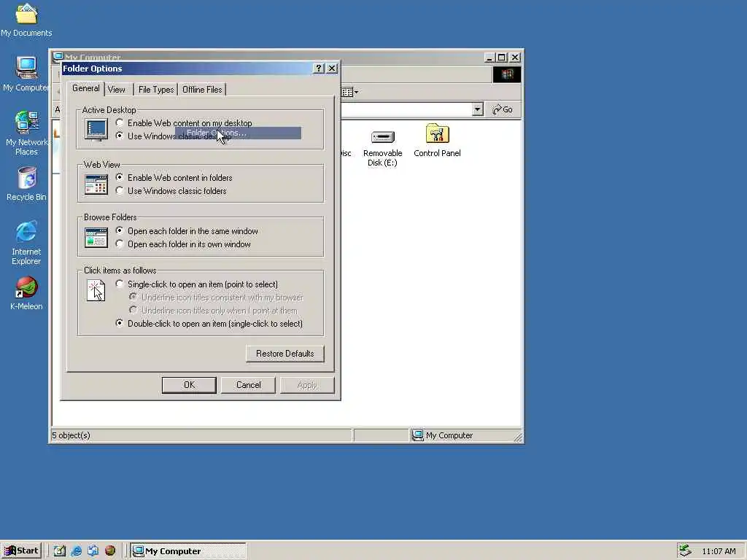Viewport: 747px width, 560px height.
Task: Select the Recycle Bin desktop icon
Action: (26, 184)
